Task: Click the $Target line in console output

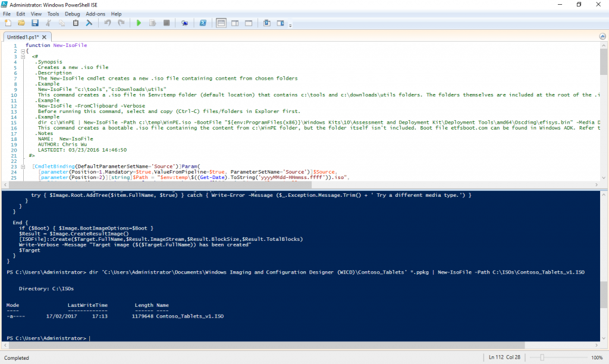Action: pyautogui.click(x=30, y=250)
